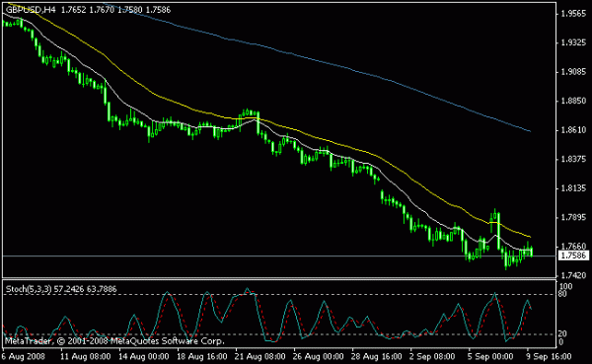The image size is (592, 364).
Task: Click the 1.7895 price axis label
Action: click(574, 217)
